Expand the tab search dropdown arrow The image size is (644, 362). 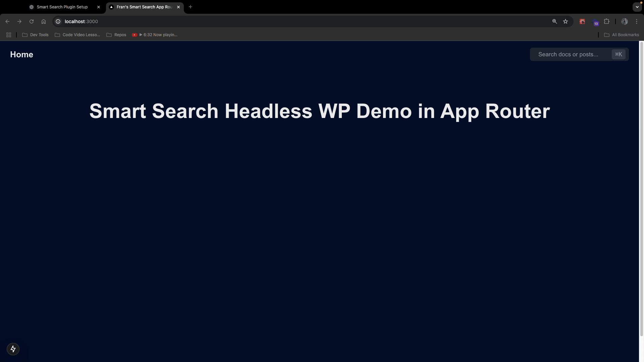(637, 7)
